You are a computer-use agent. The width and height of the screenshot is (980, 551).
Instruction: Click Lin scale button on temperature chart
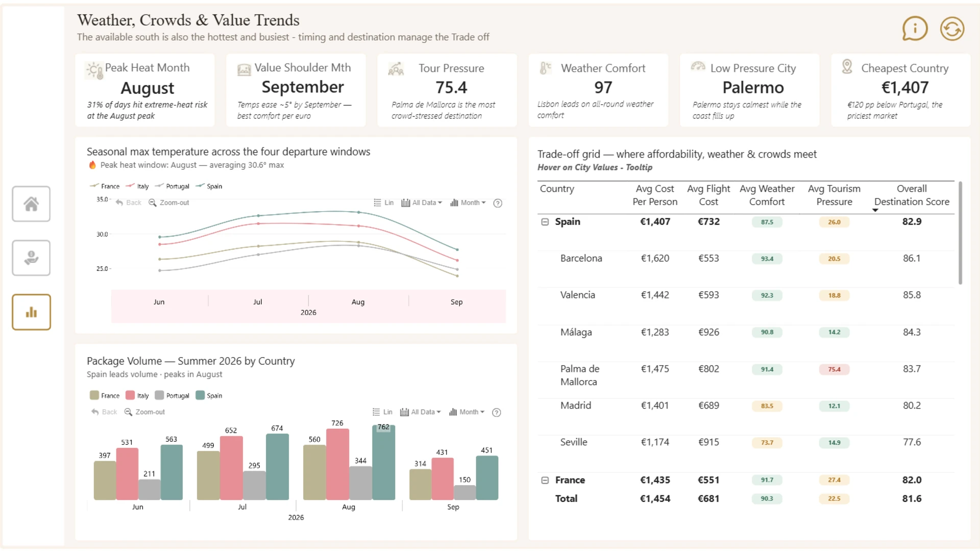384,203
